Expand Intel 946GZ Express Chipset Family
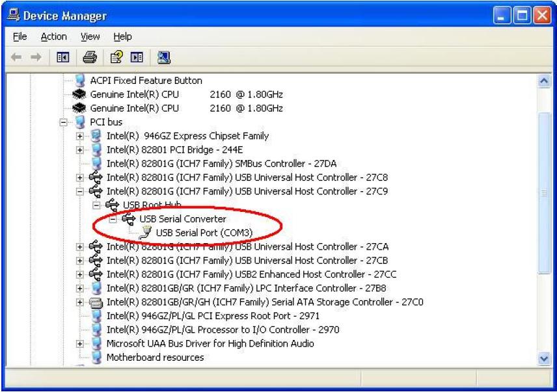Viewport: 557px width, 392px height. pos(79,137)
